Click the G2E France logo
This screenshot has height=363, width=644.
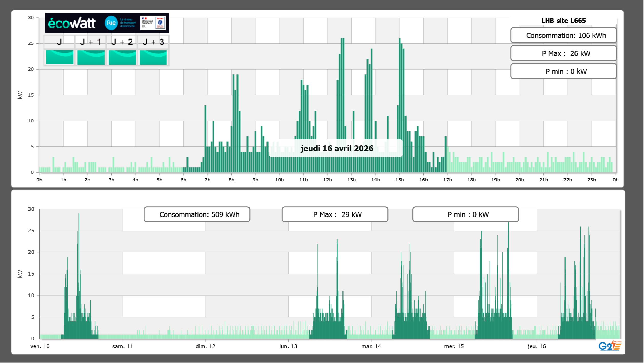point(610,346)
